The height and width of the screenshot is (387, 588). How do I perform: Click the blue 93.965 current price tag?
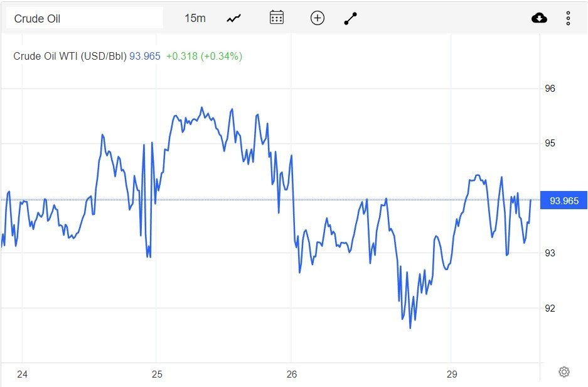tap(564, 201)
